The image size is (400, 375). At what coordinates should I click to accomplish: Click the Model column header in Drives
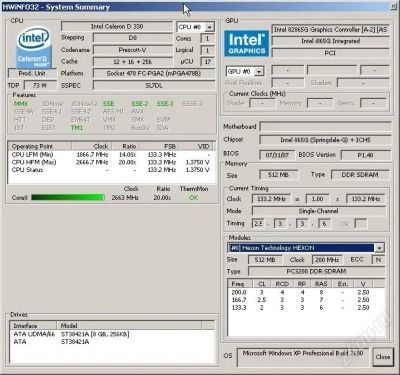(x=129, y=326)
